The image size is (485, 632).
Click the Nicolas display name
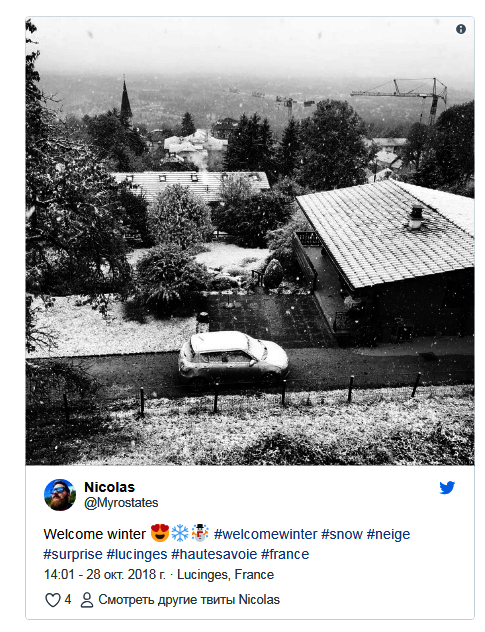click(x=109, y=487)
